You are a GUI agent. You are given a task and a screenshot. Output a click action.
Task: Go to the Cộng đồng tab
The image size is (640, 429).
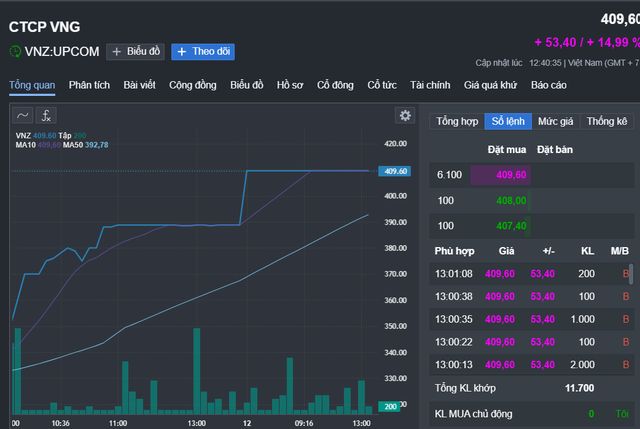193,85
